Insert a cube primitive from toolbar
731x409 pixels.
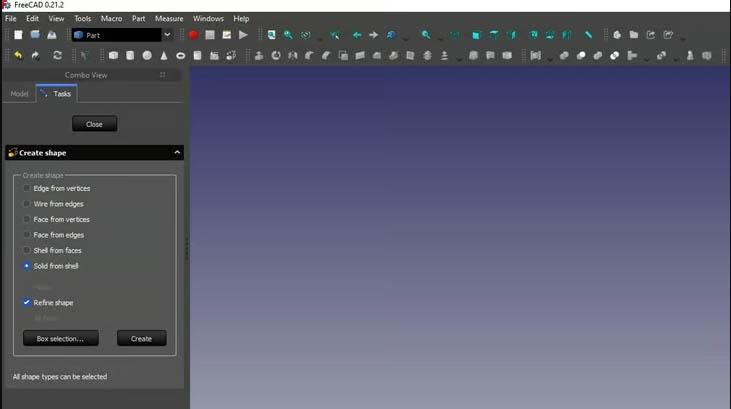click(x=113, y=55)
